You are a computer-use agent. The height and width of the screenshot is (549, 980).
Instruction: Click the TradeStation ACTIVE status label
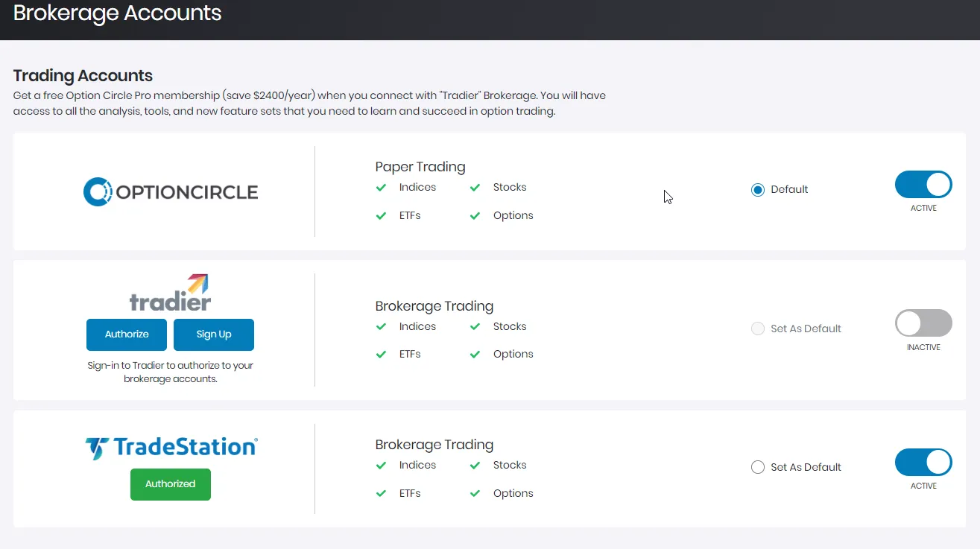(x=923, y=486)
